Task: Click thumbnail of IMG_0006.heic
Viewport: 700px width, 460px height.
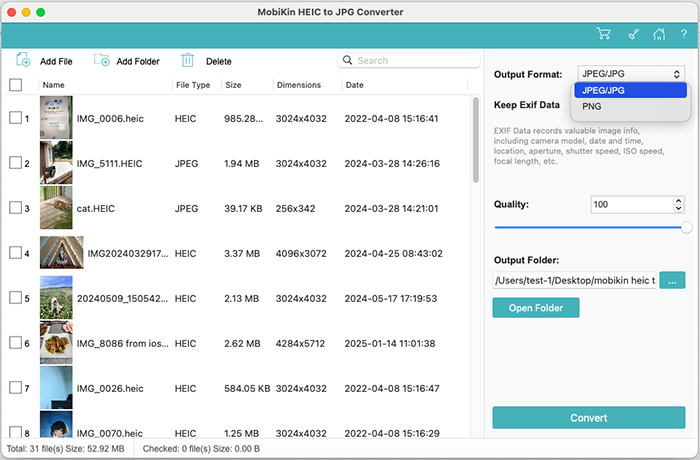Action: pos(56,117)
